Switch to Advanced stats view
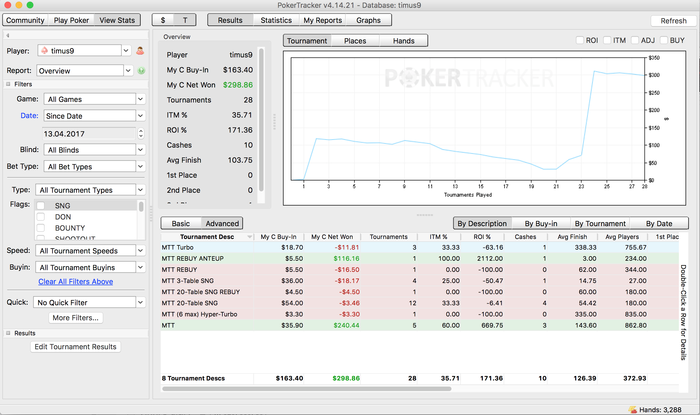 pyautogui.click(x=222, y=224)
